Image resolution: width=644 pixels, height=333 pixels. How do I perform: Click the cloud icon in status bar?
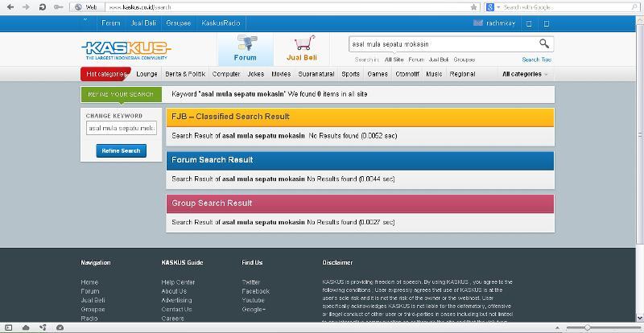click(x=26, y=327)
